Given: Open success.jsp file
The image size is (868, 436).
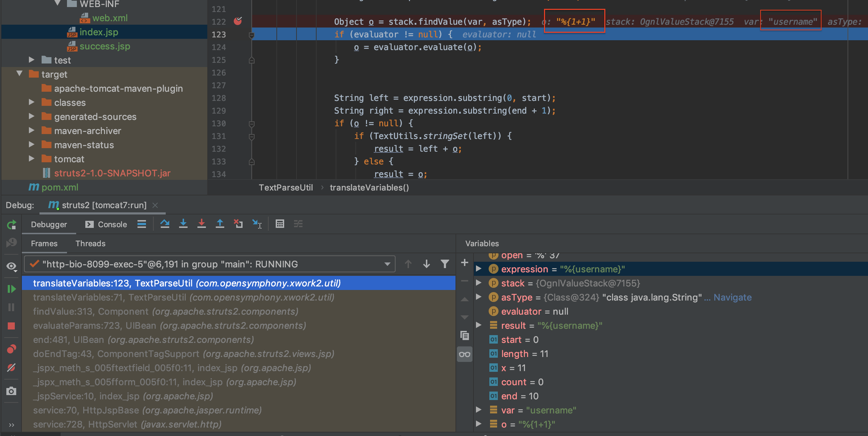Looking at the screenshot, I should 105,46.
